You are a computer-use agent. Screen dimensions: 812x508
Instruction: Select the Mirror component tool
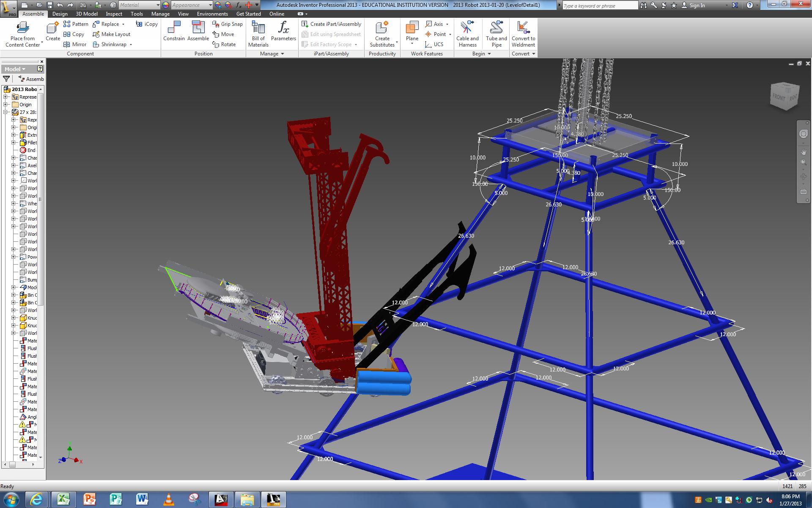pos(75,44)
